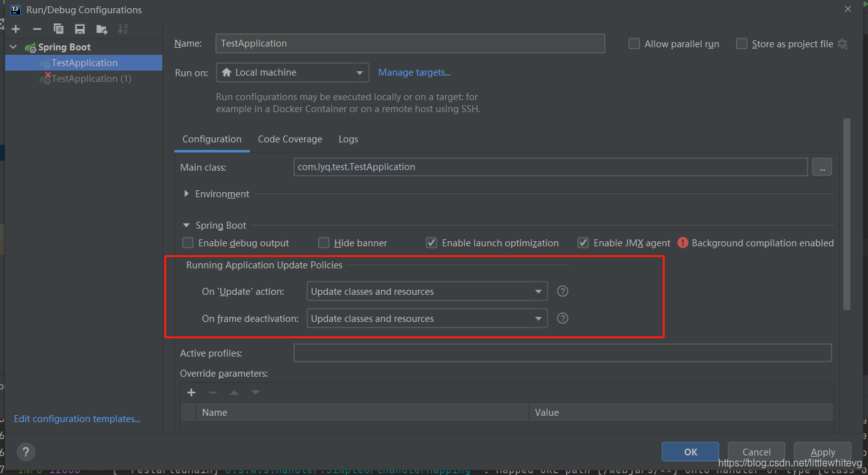This screenshot has height=475, width=868.
Task: Click the gear next to Store as project file
Action: (843, 44)
